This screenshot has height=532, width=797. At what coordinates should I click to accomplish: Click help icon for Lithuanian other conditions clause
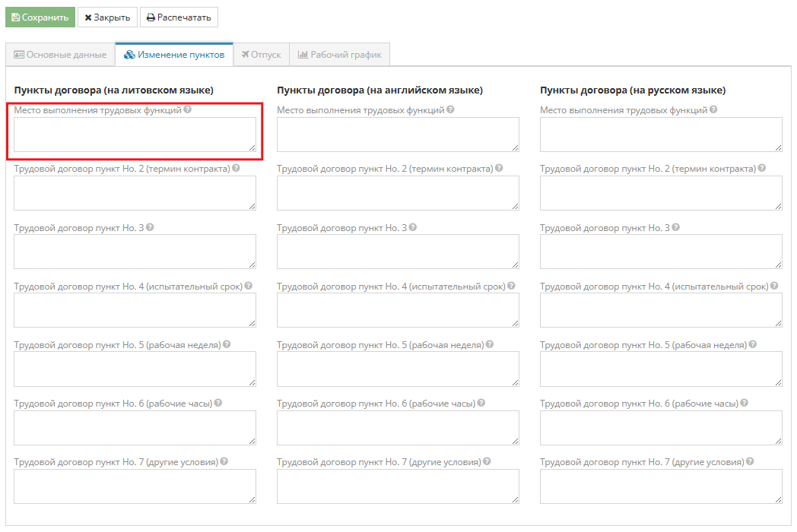[x=224, y=461]
